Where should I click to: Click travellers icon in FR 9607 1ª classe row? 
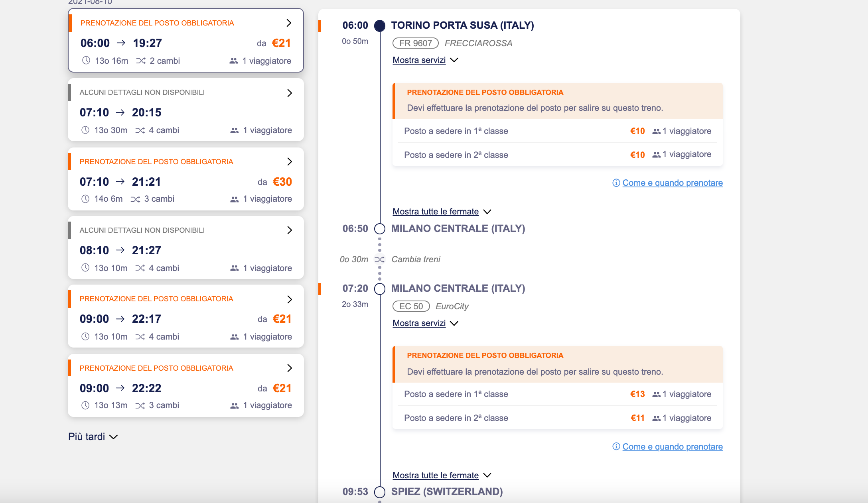pos(656,131)
